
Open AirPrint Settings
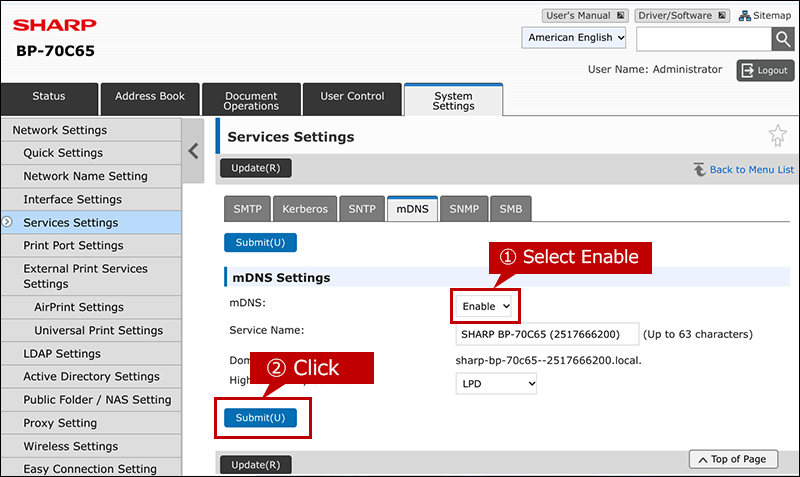click(91, 307)
